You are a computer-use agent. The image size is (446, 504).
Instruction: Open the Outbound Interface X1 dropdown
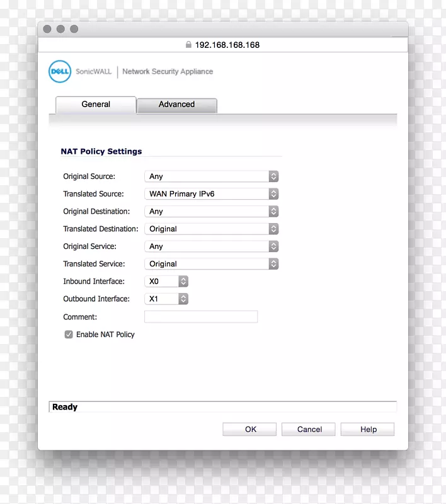click(166, 299)
